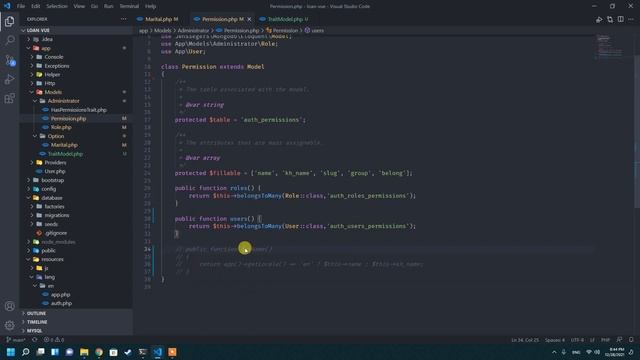Switch to the Marital.php tab
This screenshot has height=360, width=640.
[162, 19]
